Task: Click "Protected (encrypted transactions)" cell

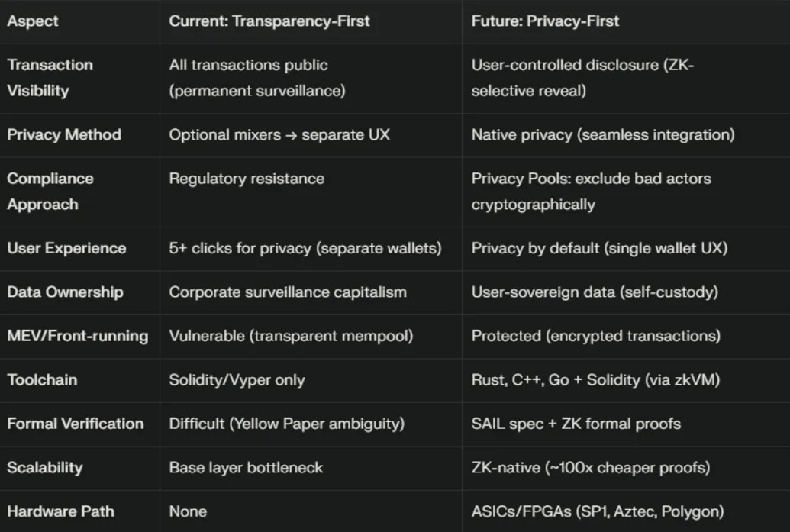Action: (x=595, y=337)
